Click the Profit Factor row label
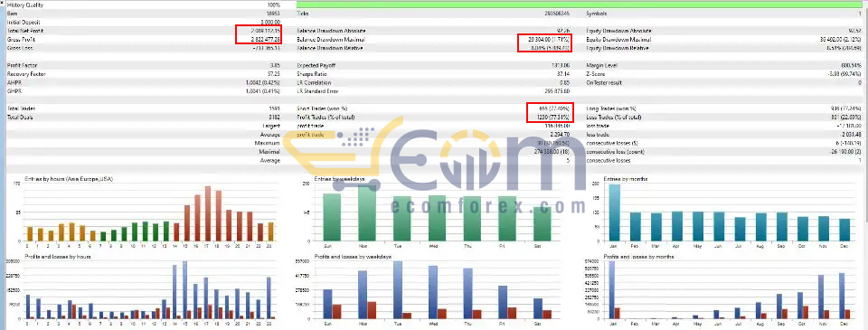 pyautogui.click(x=22, y=65)
